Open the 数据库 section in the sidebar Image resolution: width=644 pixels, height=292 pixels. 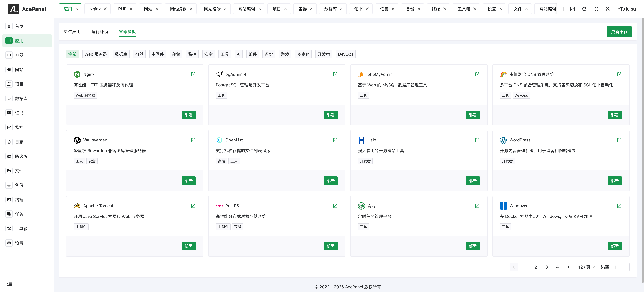[x=21, y=98]
